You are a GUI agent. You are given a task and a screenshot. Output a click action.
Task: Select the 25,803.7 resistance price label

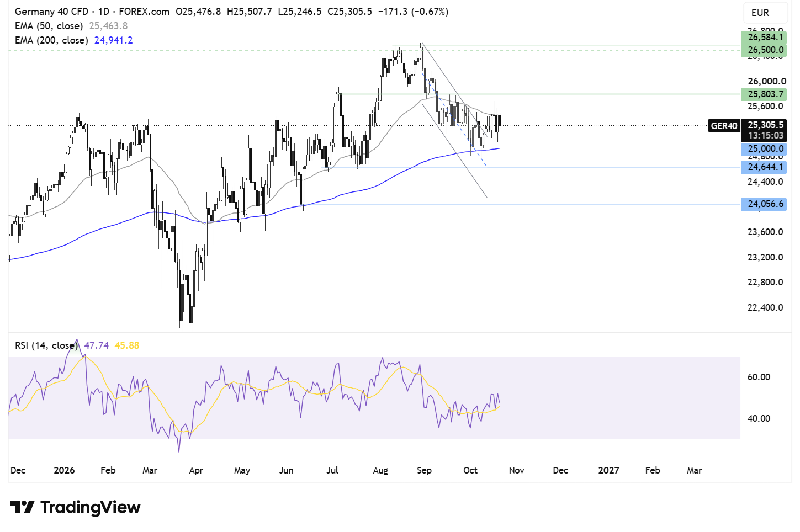764,94
